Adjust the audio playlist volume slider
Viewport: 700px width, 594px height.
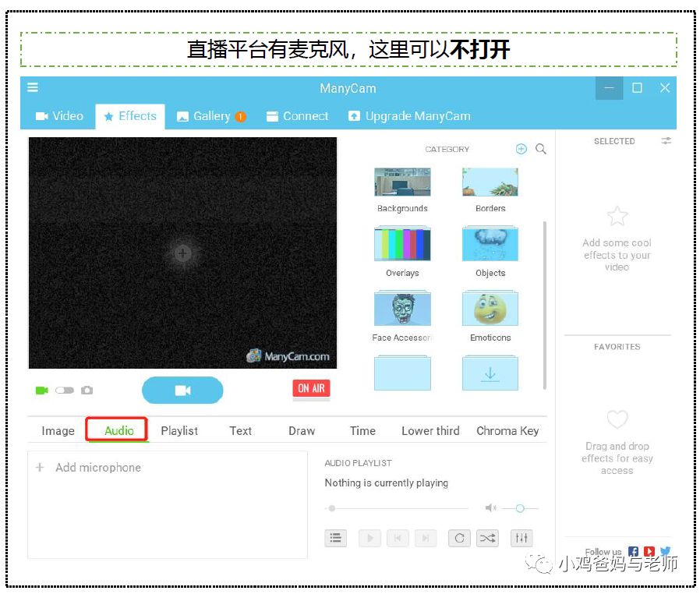point(519,507)
